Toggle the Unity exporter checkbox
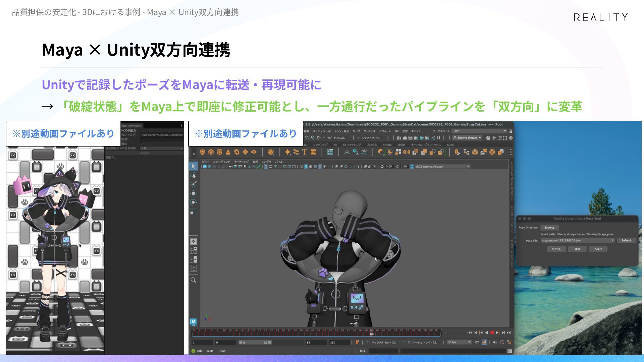The height and width of the screenshot is (362, 644). tap(142, 144)
